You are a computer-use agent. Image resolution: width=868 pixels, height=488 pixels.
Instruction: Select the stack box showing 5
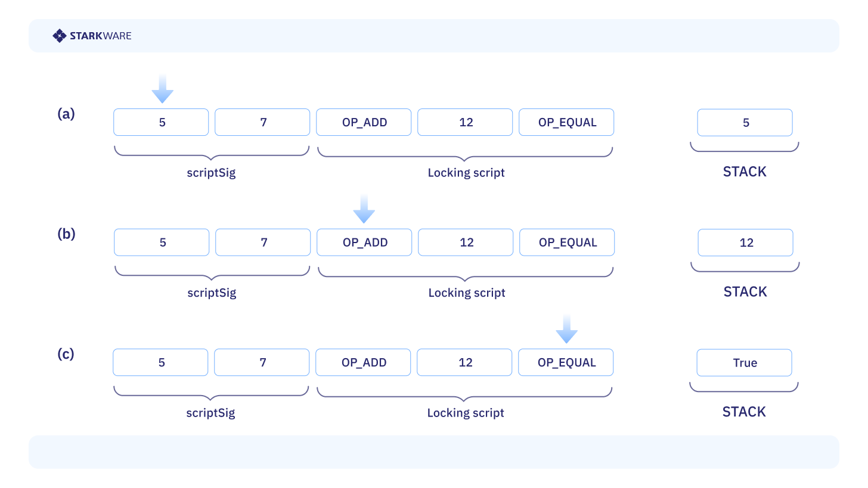click(745, 123)
